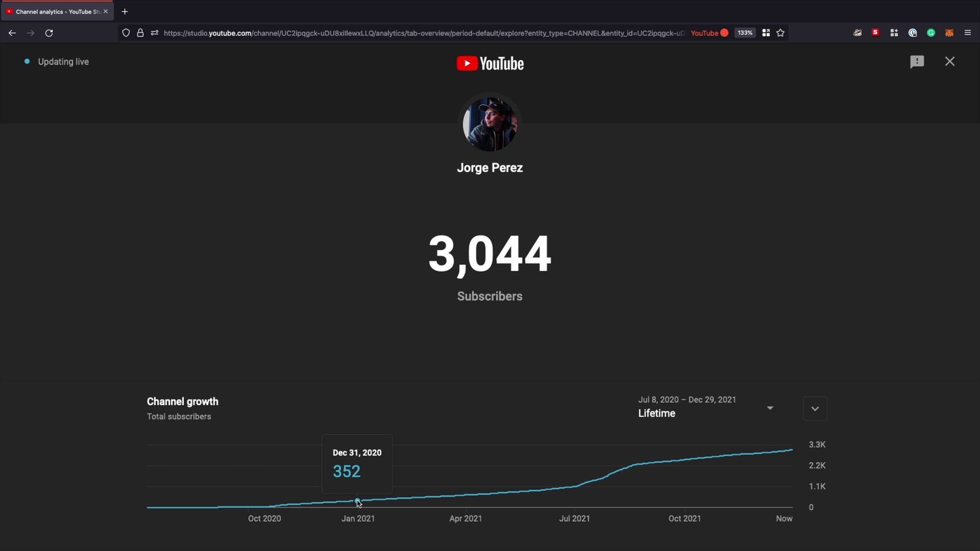Click the gray cloud extension icon in toolbar

point(857,33)
